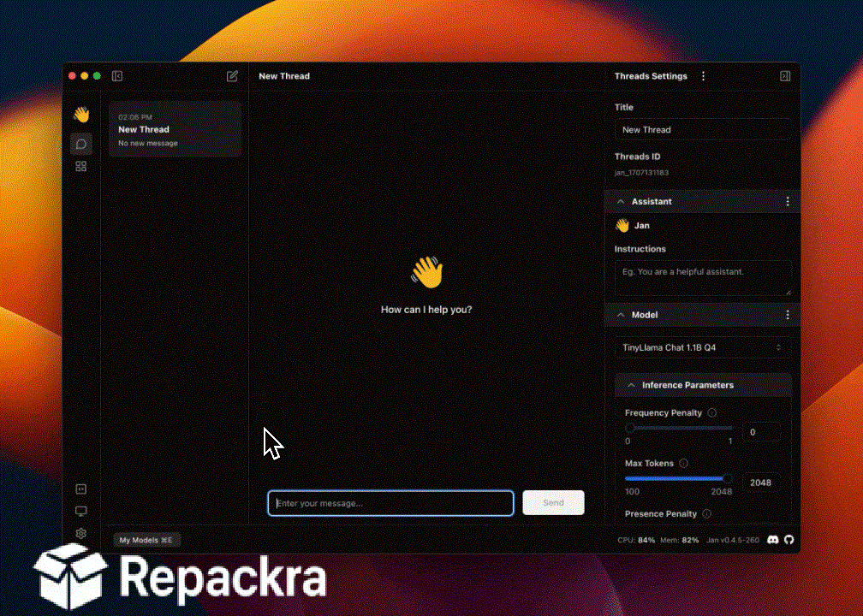Show the Frequency Penalty info tooltip icon
Image resolution: width=863 pixels, height=616 pixels.
(712, 412)
